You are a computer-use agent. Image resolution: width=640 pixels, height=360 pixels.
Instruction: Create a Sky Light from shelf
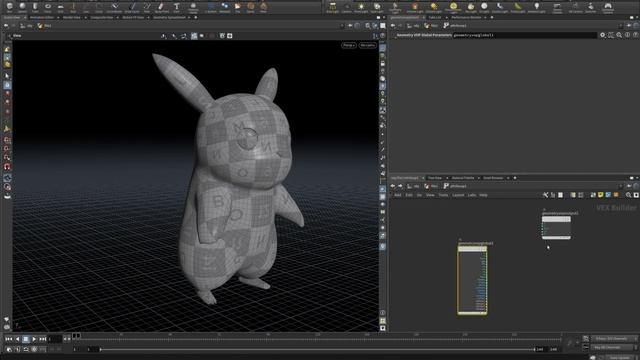(471, 7)
